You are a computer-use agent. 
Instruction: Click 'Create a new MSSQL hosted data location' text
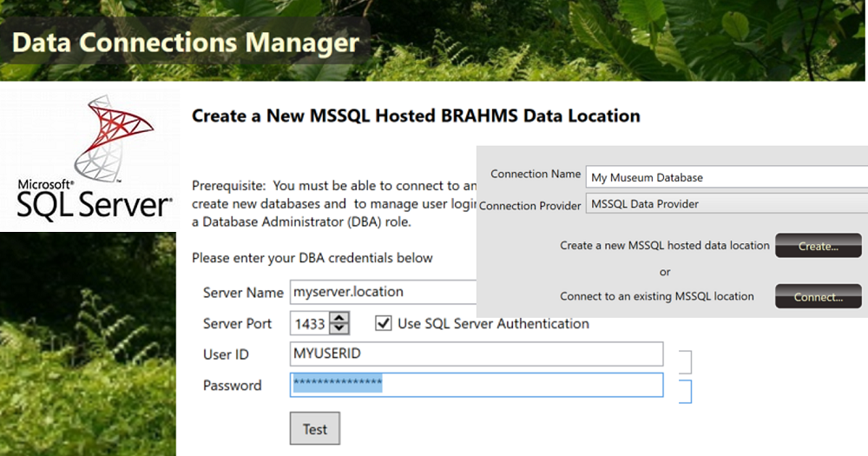click(x=664, y=246)
